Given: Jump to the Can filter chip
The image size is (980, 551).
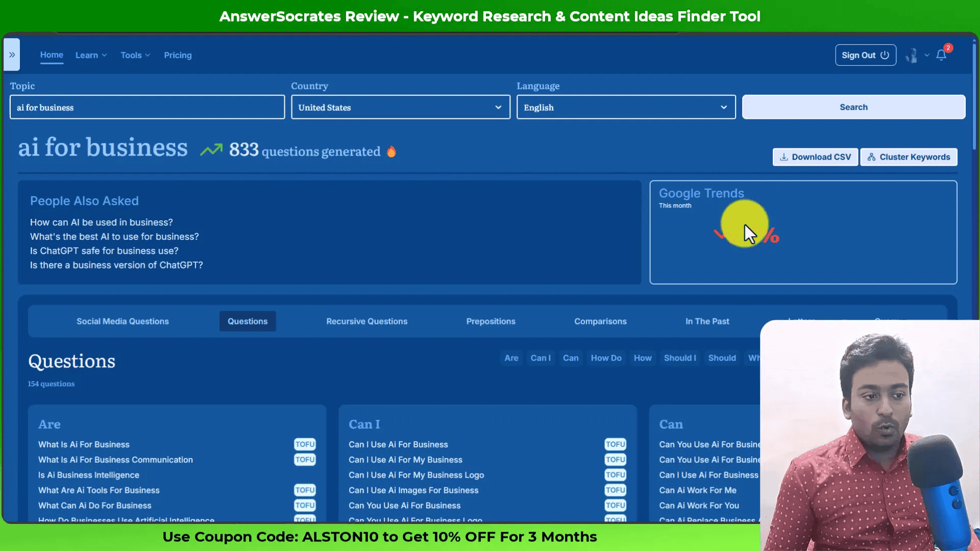Looking at the screenshot, I should [x=571, y=358].
